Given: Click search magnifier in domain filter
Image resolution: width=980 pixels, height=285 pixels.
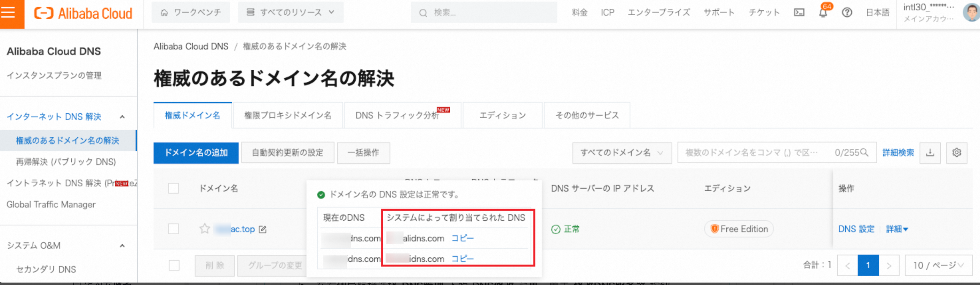Looking at the screenshot, I should pos(864,152).
